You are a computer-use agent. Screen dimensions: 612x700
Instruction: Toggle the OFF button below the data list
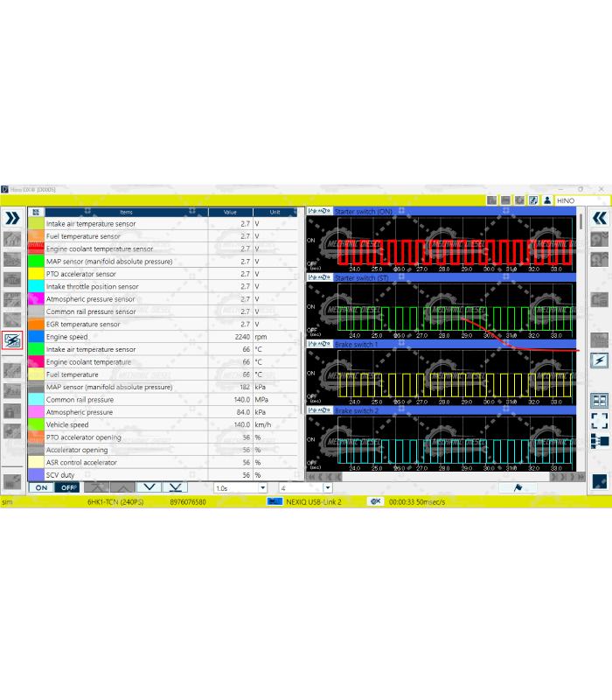coord(66,487)
